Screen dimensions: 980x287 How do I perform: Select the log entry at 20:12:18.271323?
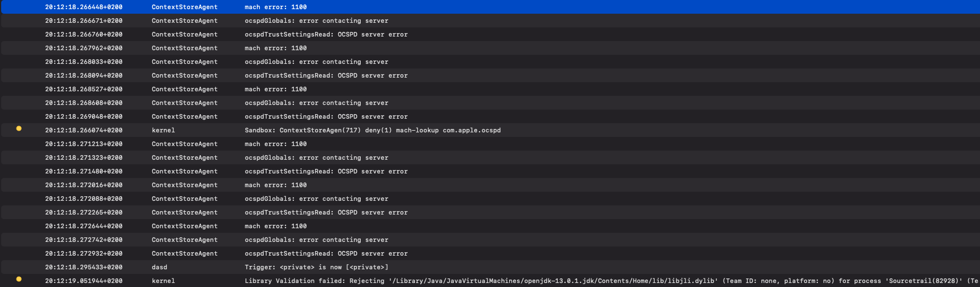[x=490, y=157]
